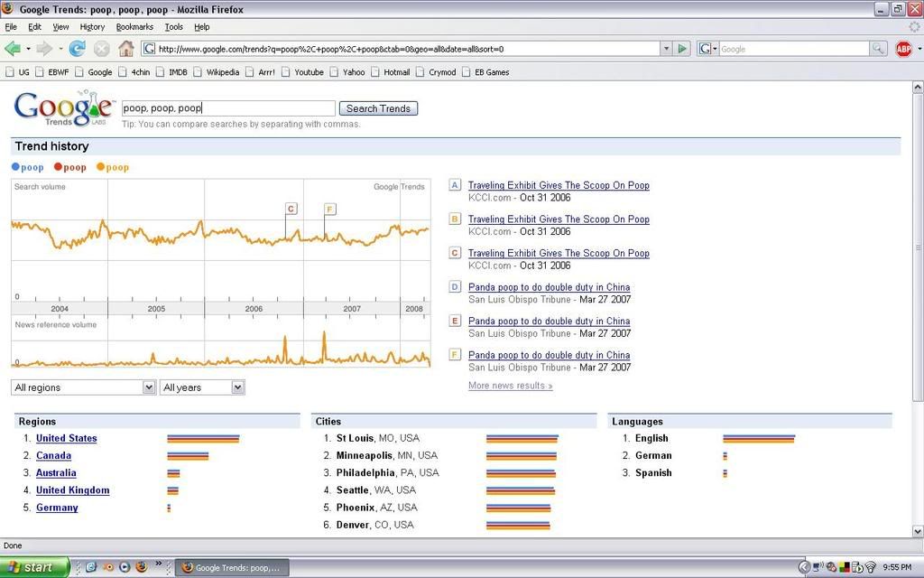Open the UG bookmark
This screenshot has height=578, width=924.
18,72
